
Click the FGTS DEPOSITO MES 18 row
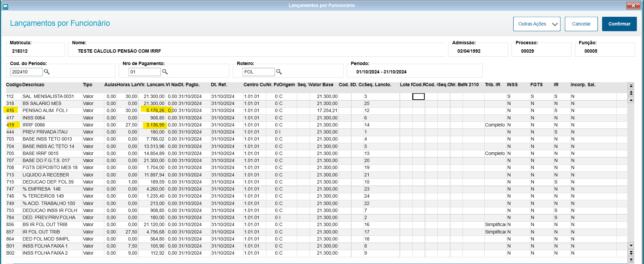pyautogui.click(x=317, y=167)
